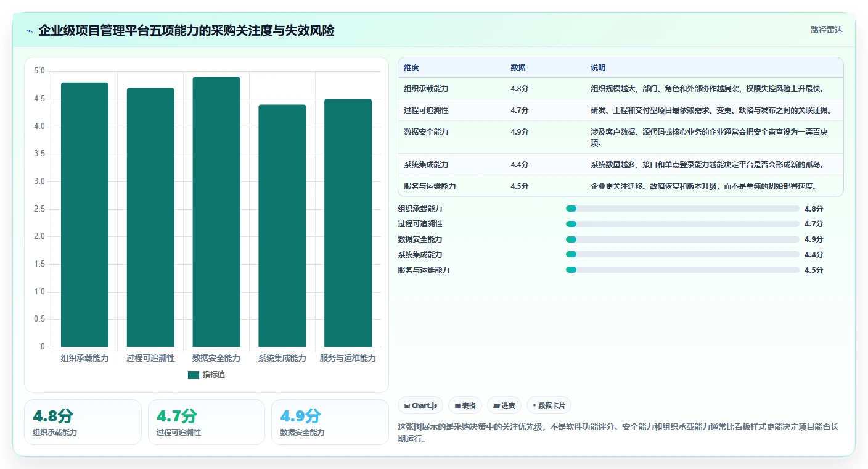
Task: Click the 过程可追溯性 progress bar
Action: point(682,224)
